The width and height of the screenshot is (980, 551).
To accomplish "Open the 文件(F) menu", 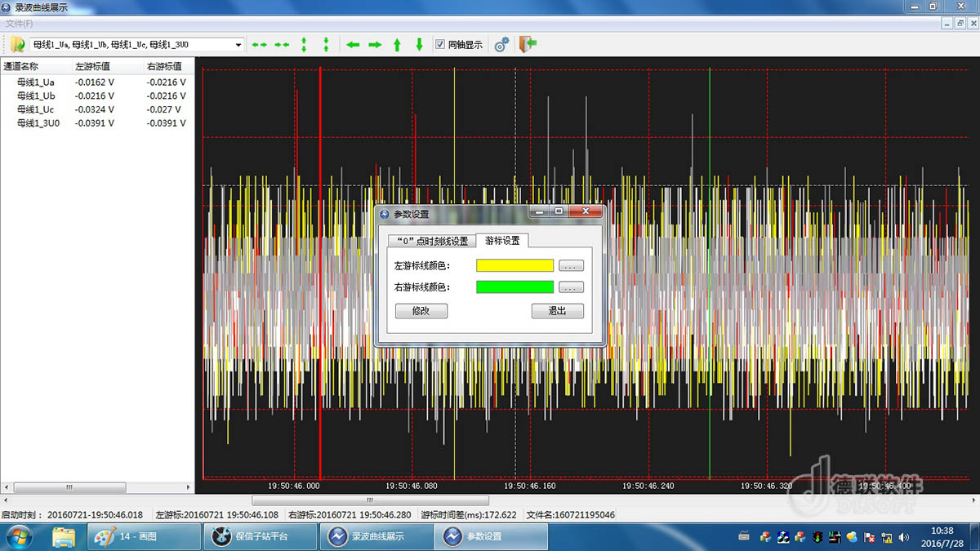I will click(20, 23).
